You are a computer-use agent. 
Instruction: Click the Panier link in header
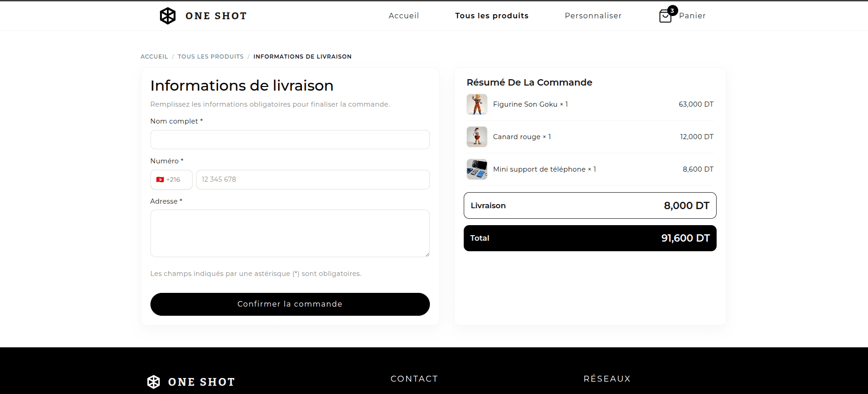(x=692, y=16)
